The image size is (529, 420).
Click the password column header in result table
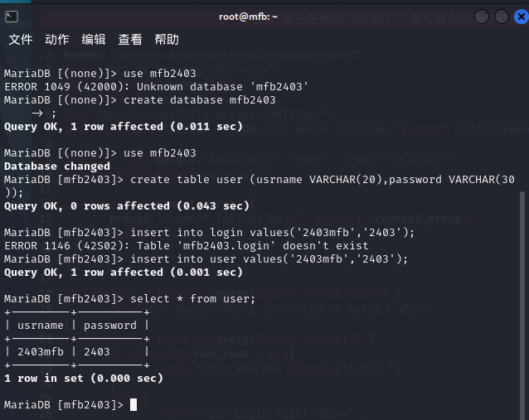[110, 326]
